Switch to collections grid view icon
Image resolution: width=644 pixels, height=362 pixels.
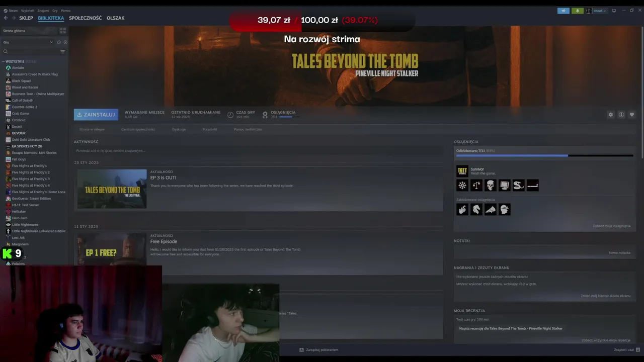click(63, 31)
